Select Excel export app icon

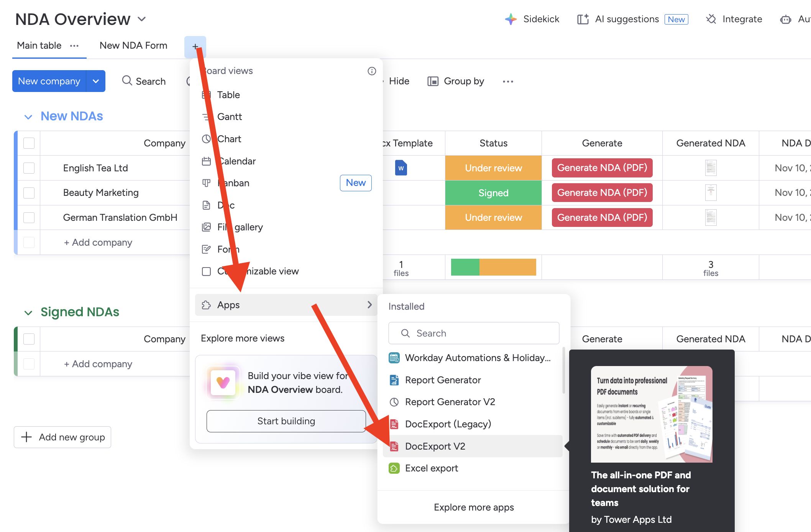(x=394, y=468)
